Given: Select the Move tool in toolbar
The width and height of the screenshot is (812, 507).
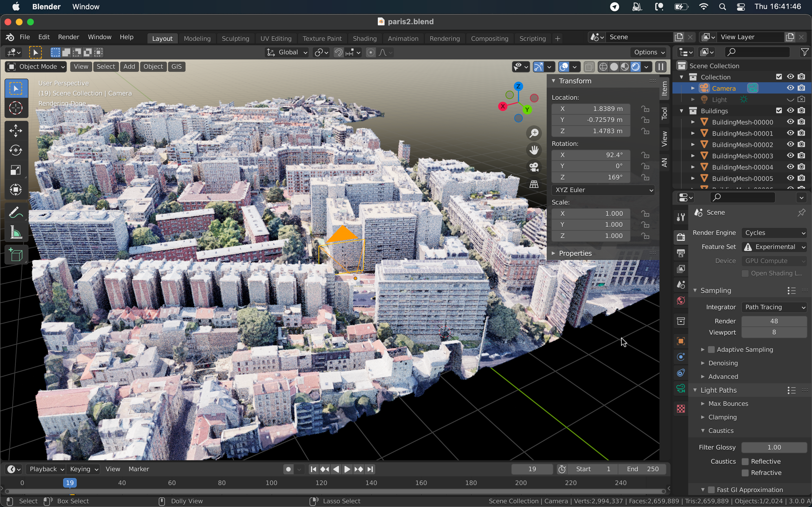Looking at the screenshot, I should click(16, 130).
